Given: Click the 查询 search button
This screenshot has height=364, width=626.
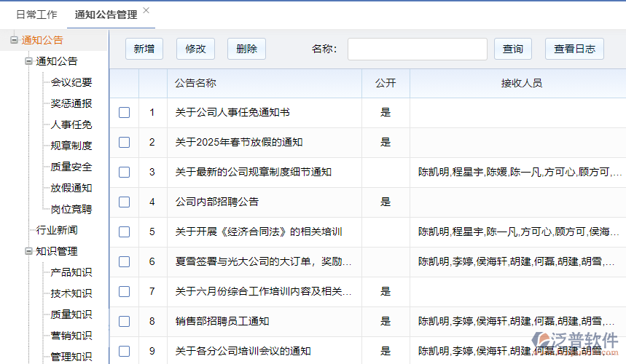Looking at the screenshot, I should click(x=512, y=49).
